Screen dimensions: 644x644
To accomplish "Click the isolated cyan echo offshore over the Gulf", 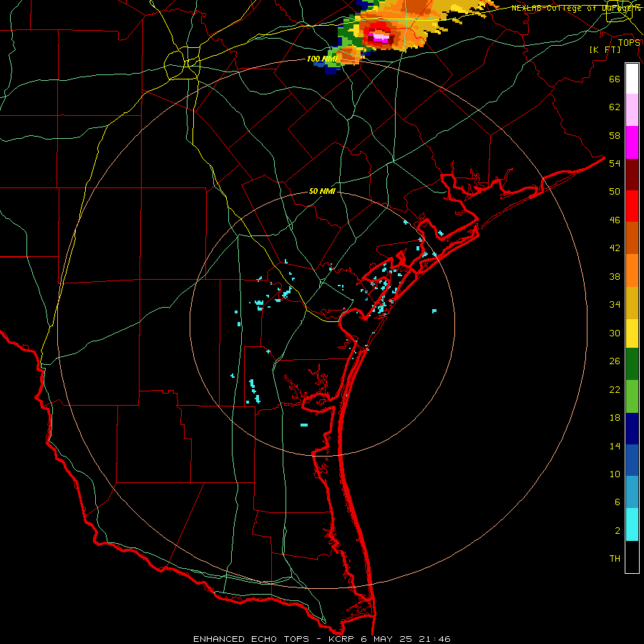I will pos(434,311).
